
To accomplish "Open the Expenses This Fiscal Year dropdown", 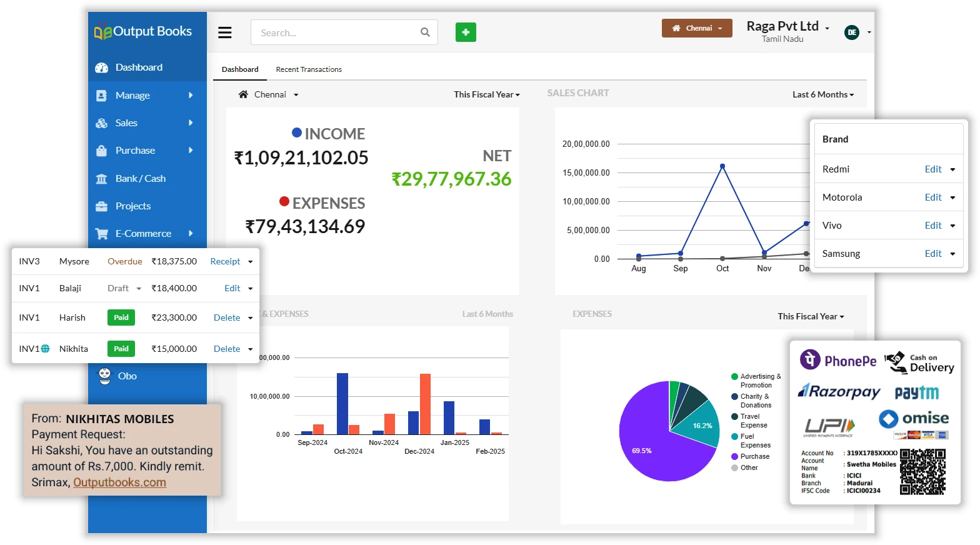I will click(811, 316).
